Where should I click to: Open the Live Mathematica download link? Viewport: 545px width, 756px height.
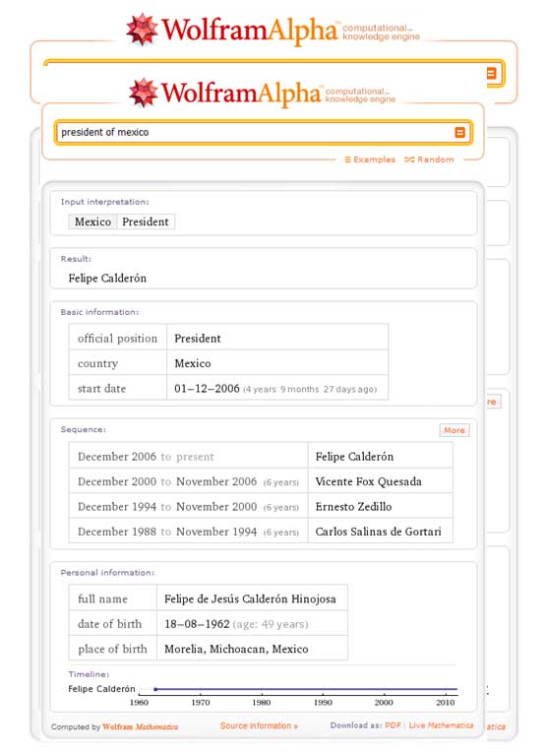point(441,725)
